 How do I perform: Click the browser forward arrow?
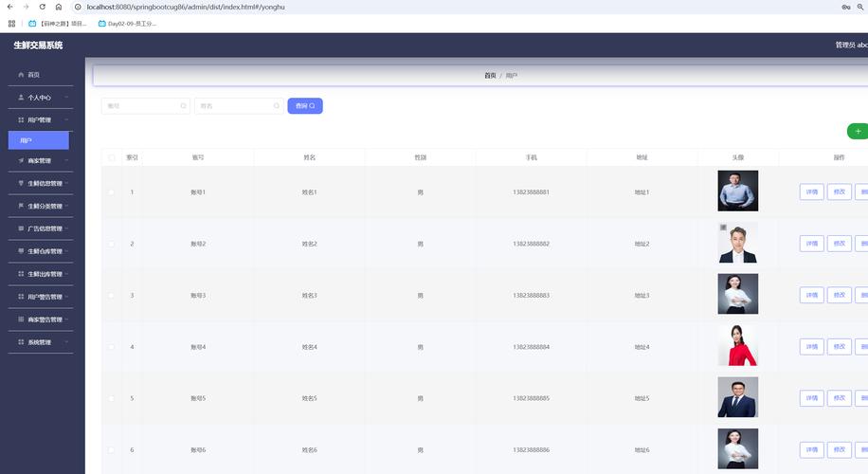26,7
